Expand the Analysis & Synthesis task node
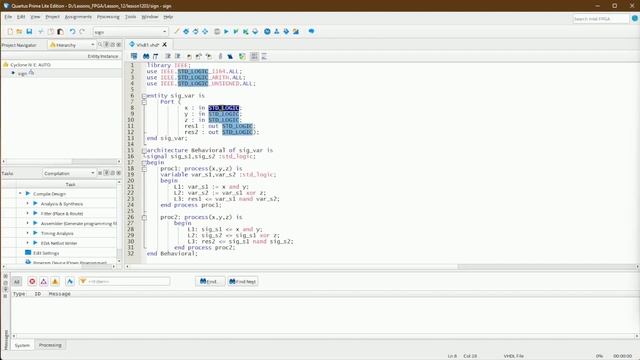This screenshot has height=360, width=640. [28, 203]
